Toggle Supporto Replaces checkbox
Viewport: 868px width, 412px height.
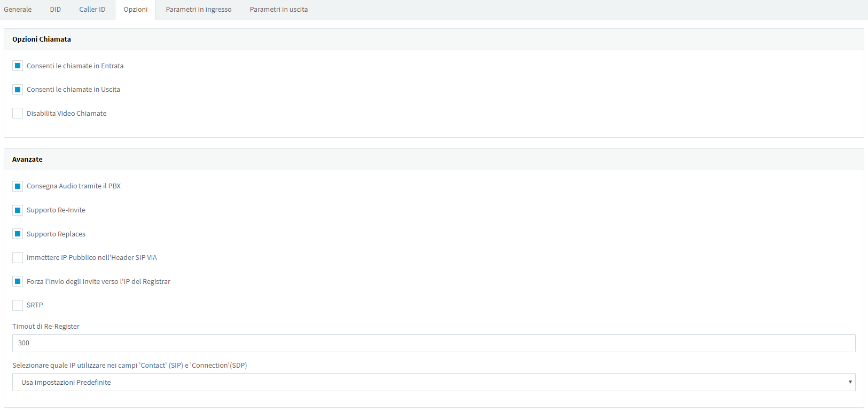click(18, 234)
